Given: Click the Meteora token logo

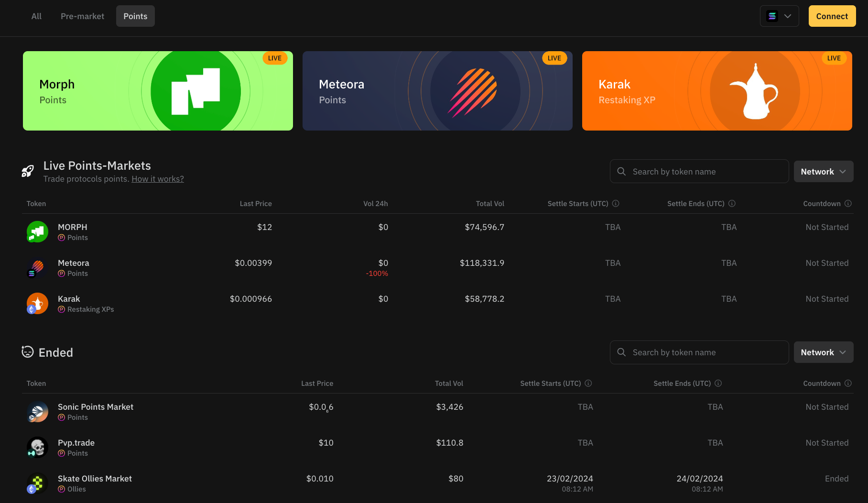Looking at the screenshot, I should click(37, 268).
